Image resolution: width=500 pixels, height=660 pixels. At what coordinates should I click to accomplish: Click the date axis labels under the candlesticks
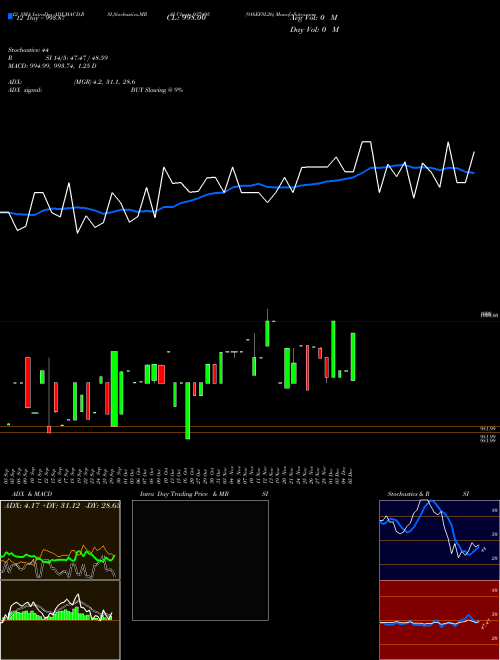tap(179, 475)
